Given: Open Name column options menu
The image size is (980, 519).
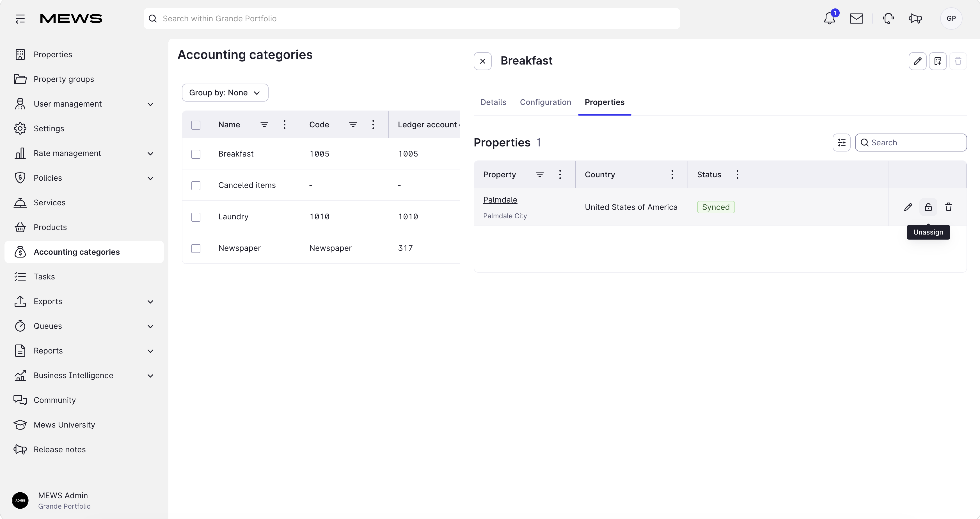Looking at the screenshot, I should (x=284, y=125).
